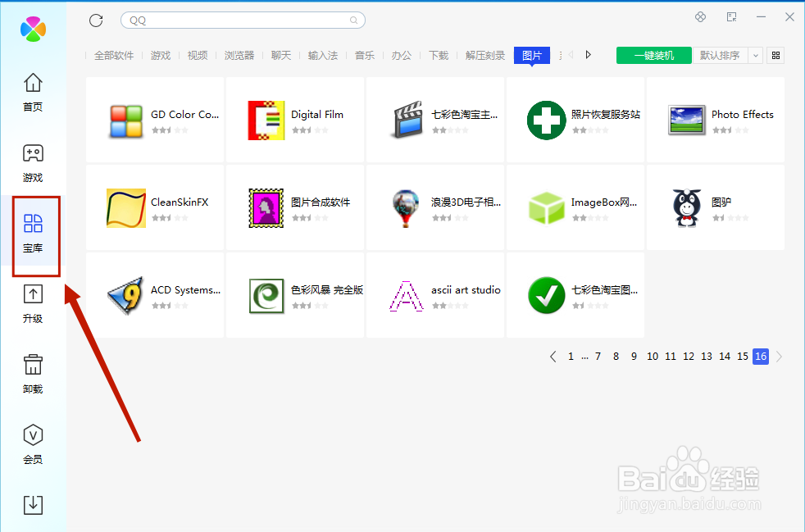
Task: Open the 宝库 software library
Action: click(x=33, y=234)
